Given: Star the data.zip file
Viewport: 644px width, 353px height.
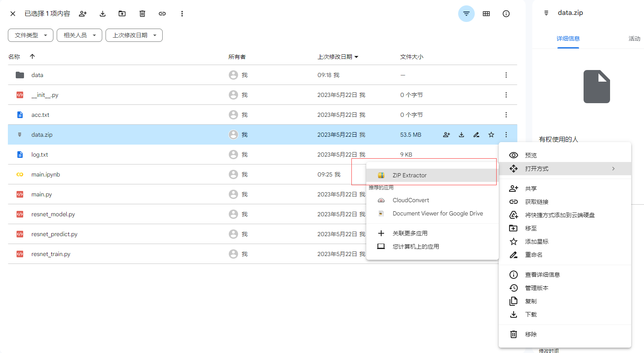Looking at the screenshot, I should [x=491, y=135].
